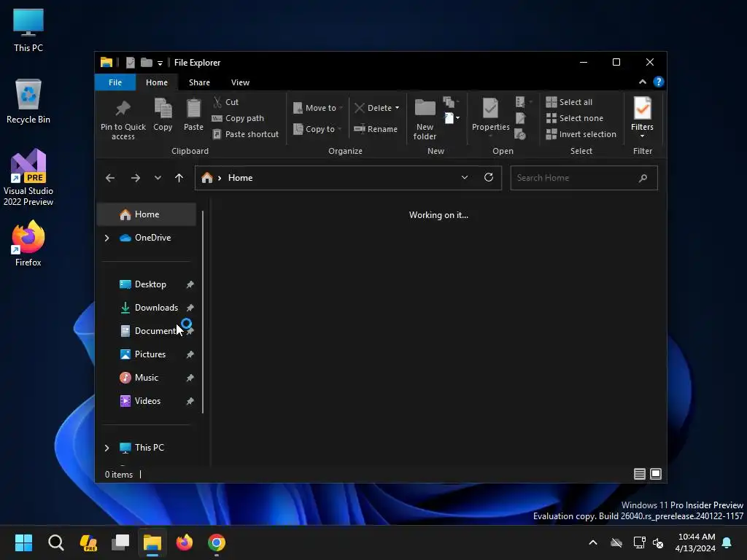Show hidden system tray icons
Image resolution: width=747 pixels, height=560 pixels.
(x=593, y=542)
